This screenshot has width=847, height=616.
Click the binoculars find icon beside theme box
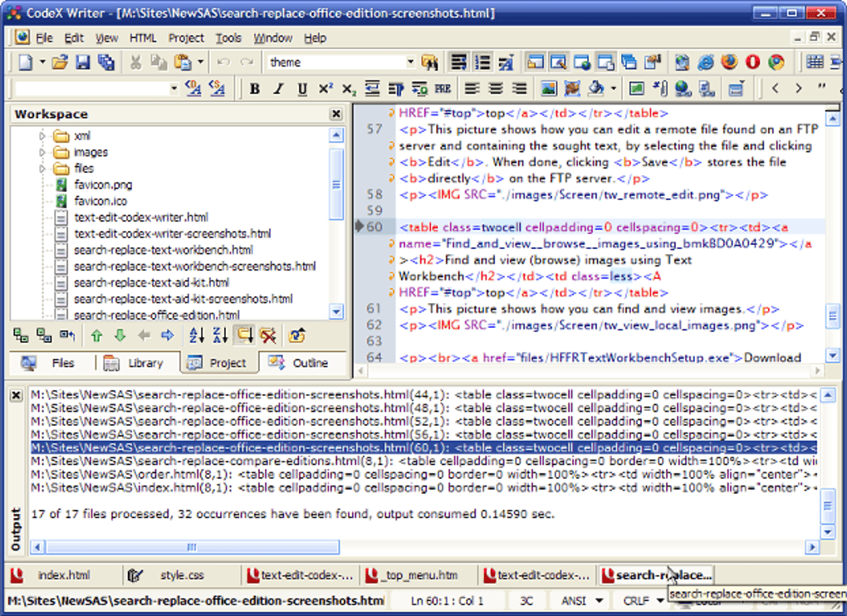pyautogui.click(x=430, y=62)
